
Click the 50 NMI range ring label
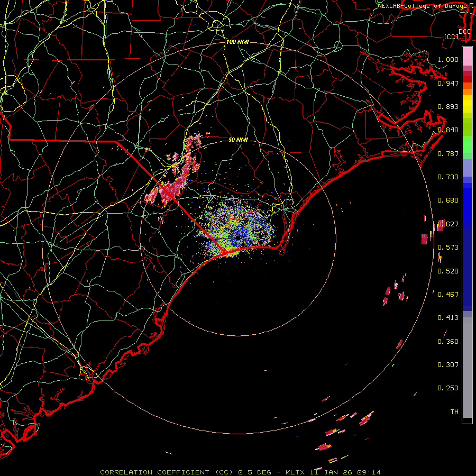[239, 140]
